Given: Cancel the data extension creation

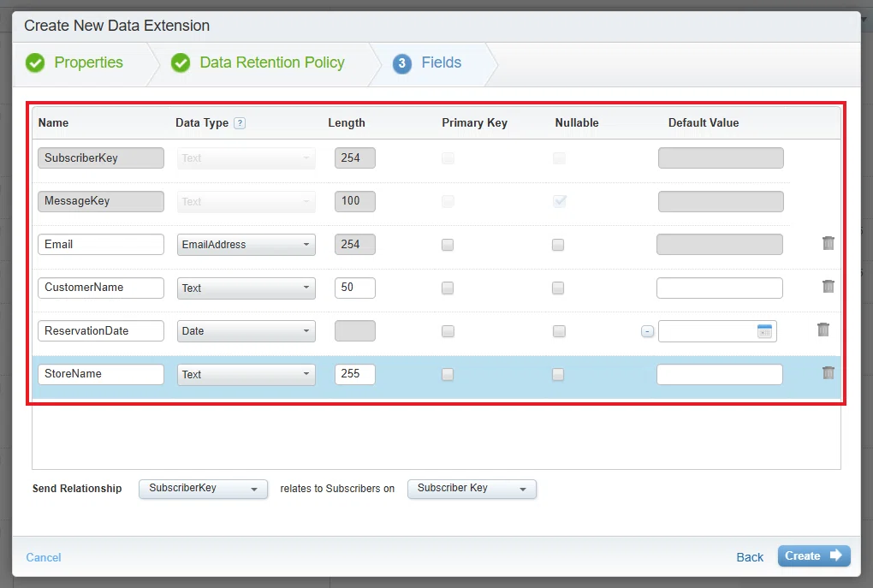Looking at the screenshot, I should pyautogui.click(x=44, y=557).
